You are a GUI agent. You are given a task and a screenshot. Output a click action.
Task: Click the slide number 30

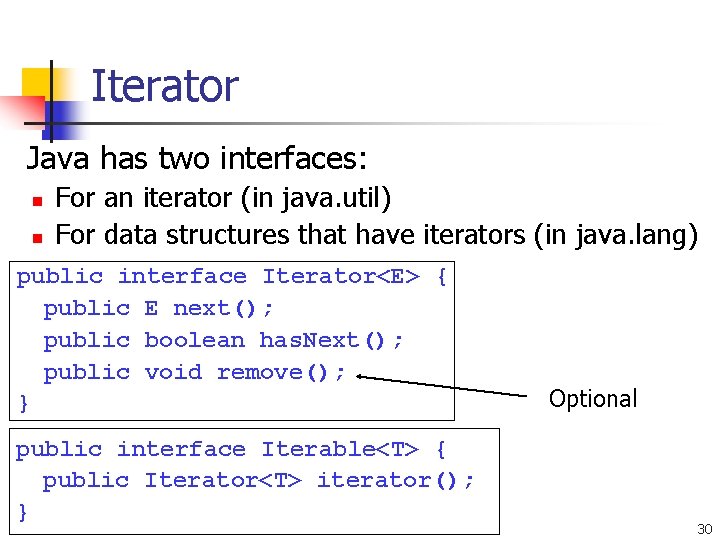coord(704,529)
